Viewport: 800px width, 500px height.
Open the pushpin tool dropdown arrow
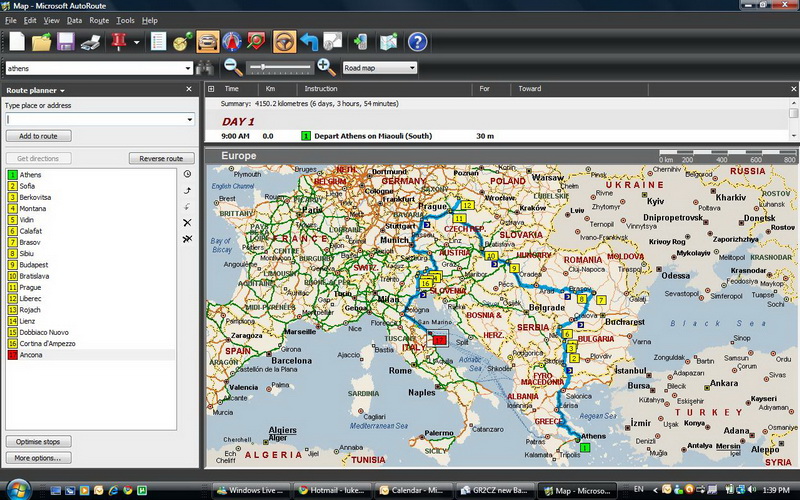(136, 42)
